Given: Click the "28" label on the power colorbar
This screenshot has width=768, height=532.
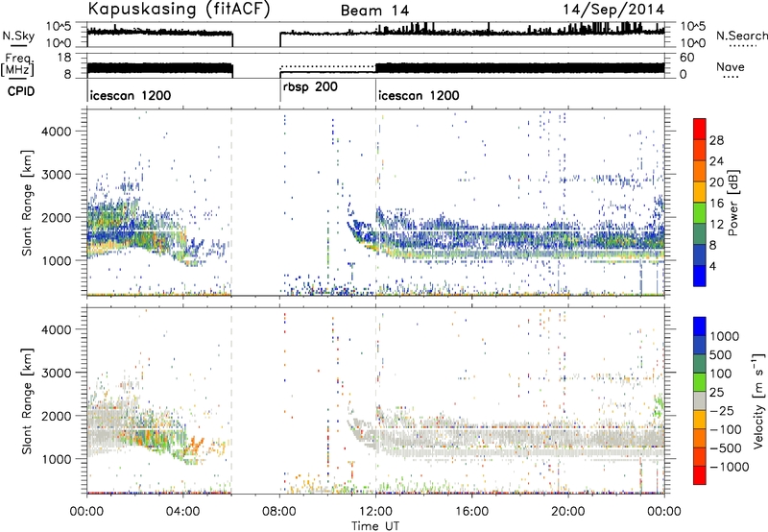Looking at the screenshot, I should (x=716, y=140).
